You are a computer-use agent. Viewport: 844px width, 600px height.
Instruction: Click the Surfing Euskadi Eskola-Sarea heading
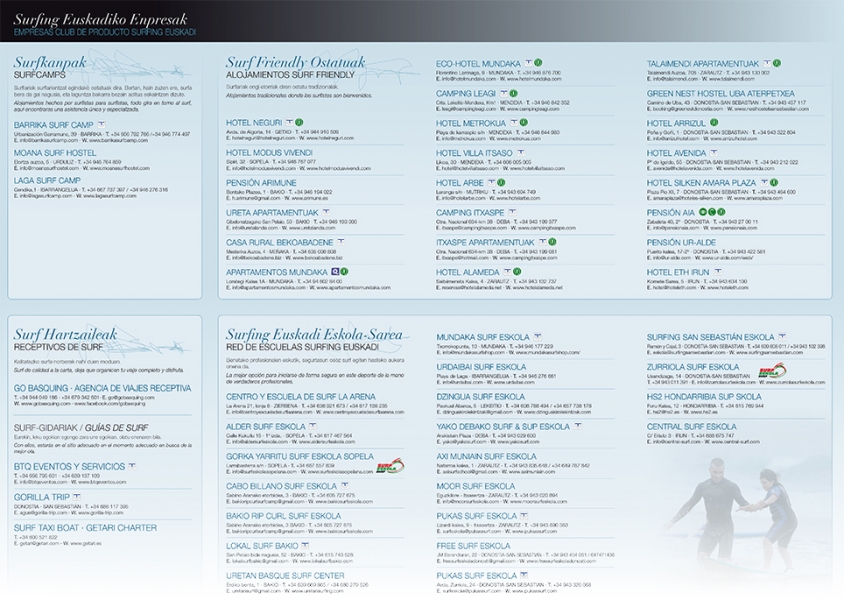click(314, 335)
